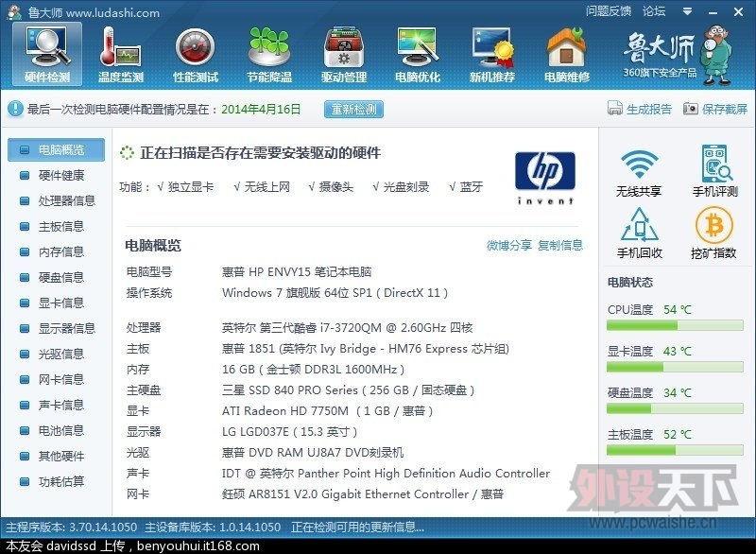Click the 保存截屏 camera icon
The height and width of the screenshot is (554, 756).
pyautogui.click(x=691, y=109)
